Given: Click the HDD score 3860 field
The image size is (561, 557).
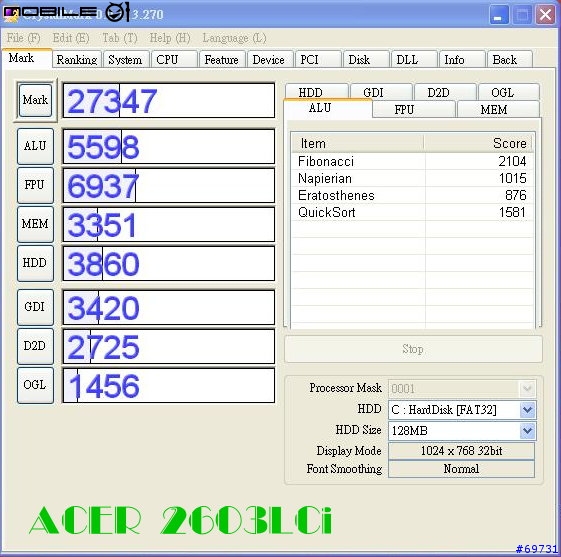Looking at the screenshot, I should pos(169,263).
